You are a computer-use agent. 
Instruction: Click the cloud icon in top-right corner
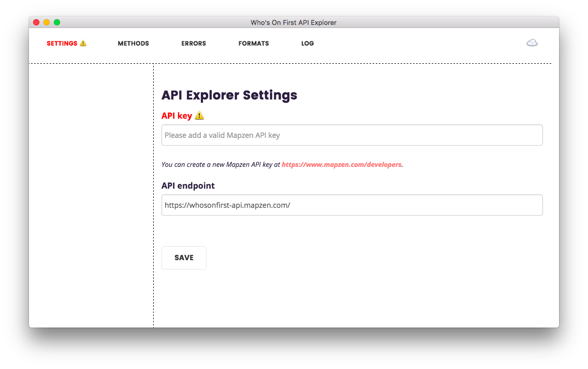532,43
